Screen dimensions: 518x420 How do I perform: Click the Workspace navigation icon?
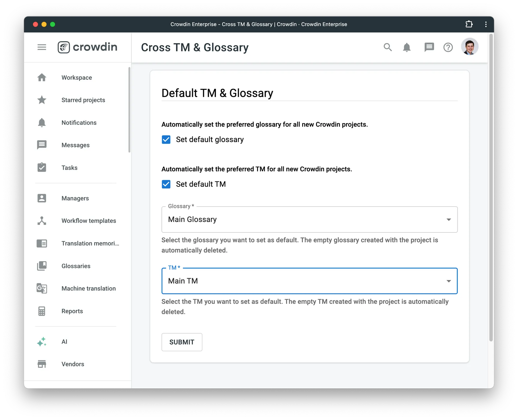(42, 77)
